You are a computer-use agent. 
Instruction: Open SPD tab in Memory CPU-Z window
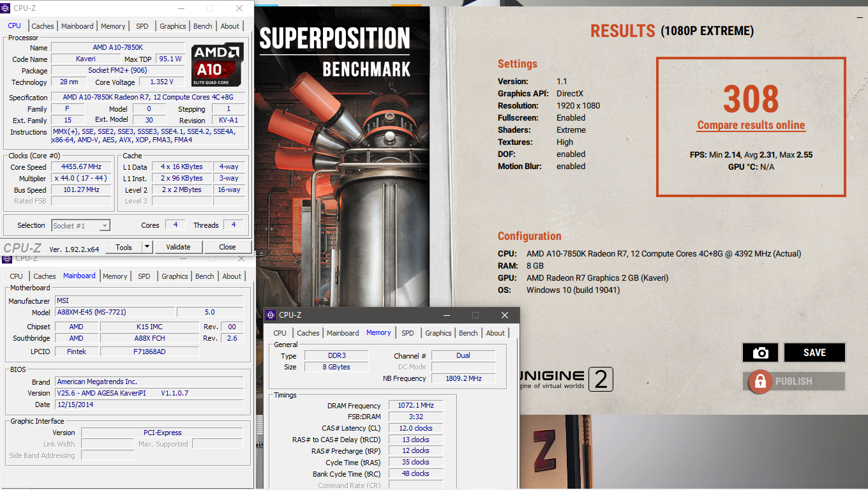pos(408,333)
